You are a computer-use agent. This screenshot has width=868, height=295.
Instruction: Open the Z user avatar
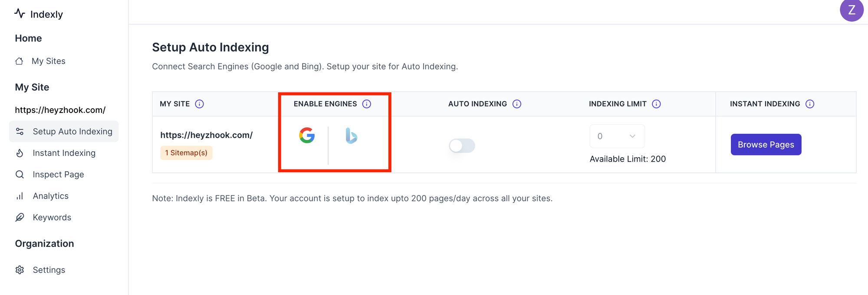pyautogui.click(x=852, y=10)
